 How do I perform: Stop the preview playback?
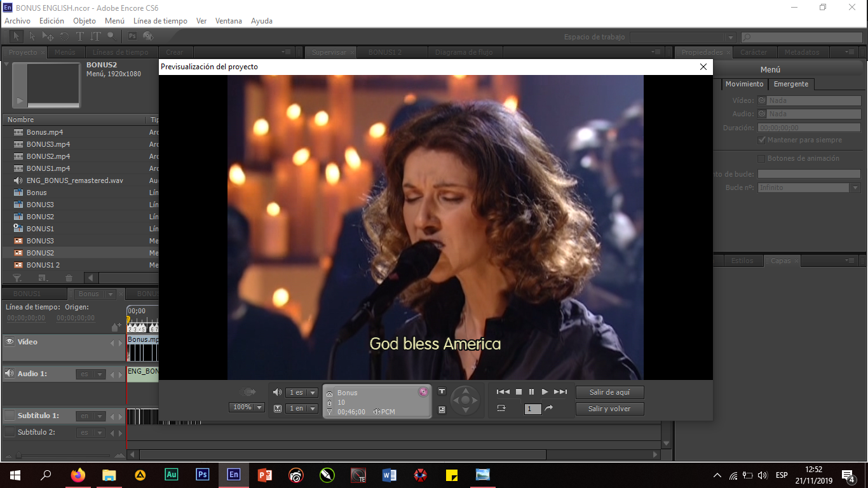[519, 392]
